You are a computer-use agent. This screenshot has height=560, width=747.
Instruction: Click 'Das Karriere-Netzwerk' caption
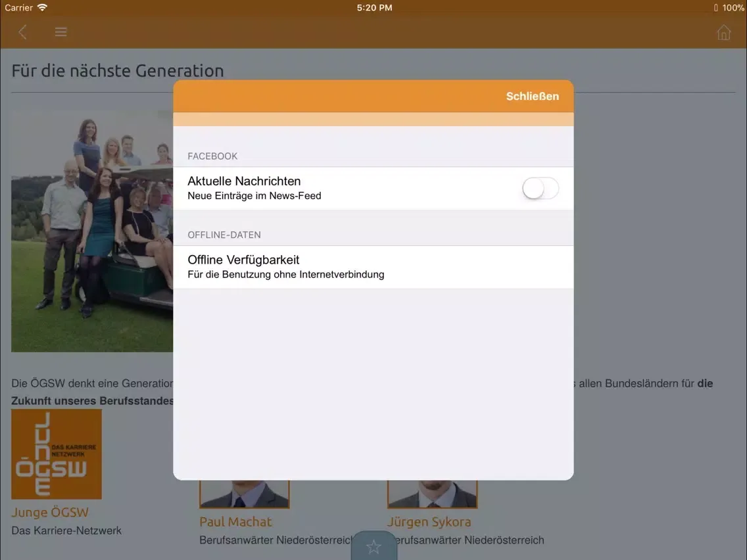(x=66, y=530)
